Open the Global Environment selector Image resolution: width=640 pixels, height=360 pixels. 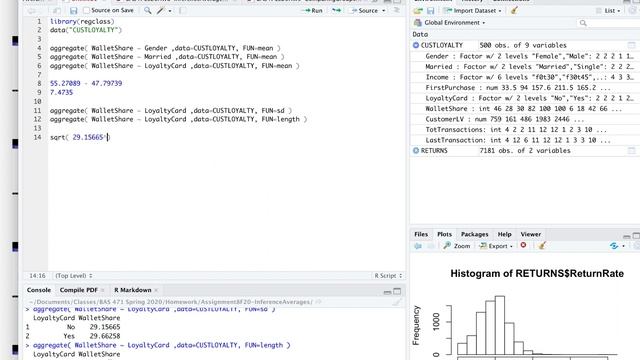[x=450, y=23]
